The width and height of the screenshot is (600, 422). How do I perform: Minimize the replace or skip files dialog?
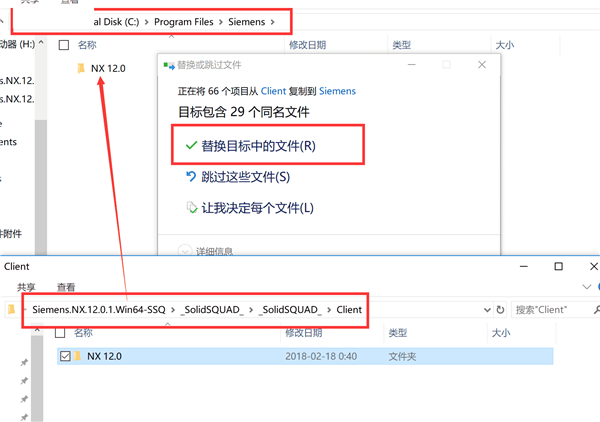pos(412,65)
